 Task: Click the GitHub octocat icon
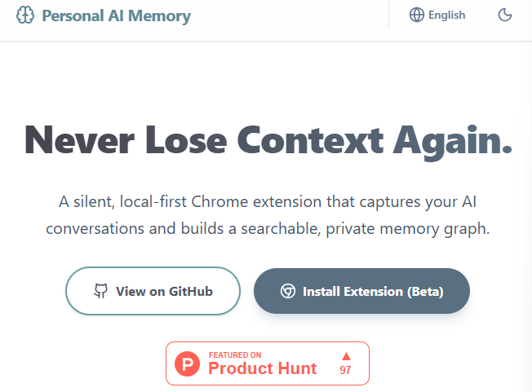(x=101, y=291)
